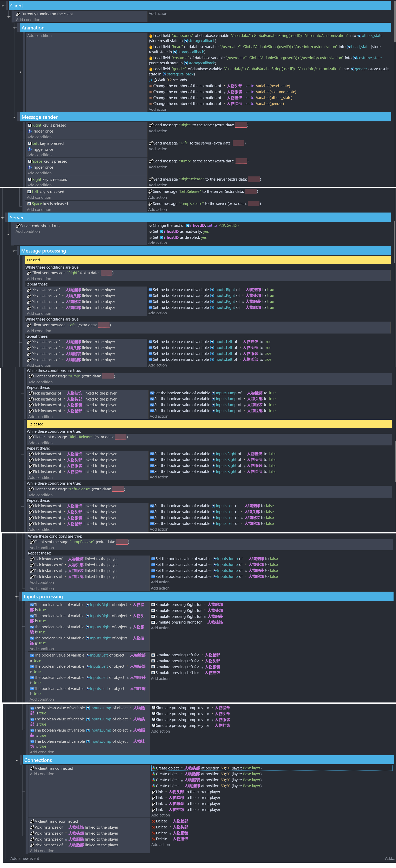396x868 pixels.
Task: Fold sub-events of 'Currently running on the client'
Action: pyautogui.click(x=8, y=17)
